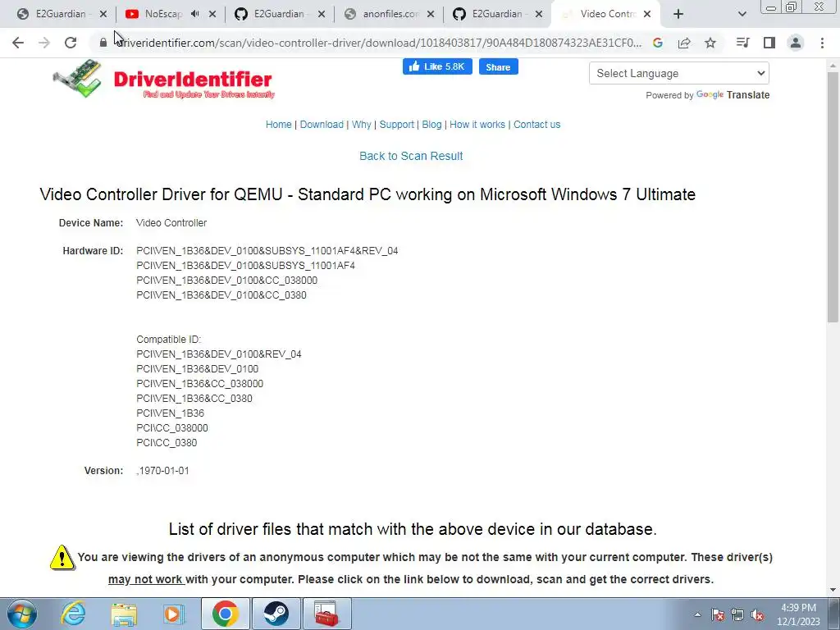Open the Chrome profile avatar
The image size is (840, 630).
click(x=796, y=43)
